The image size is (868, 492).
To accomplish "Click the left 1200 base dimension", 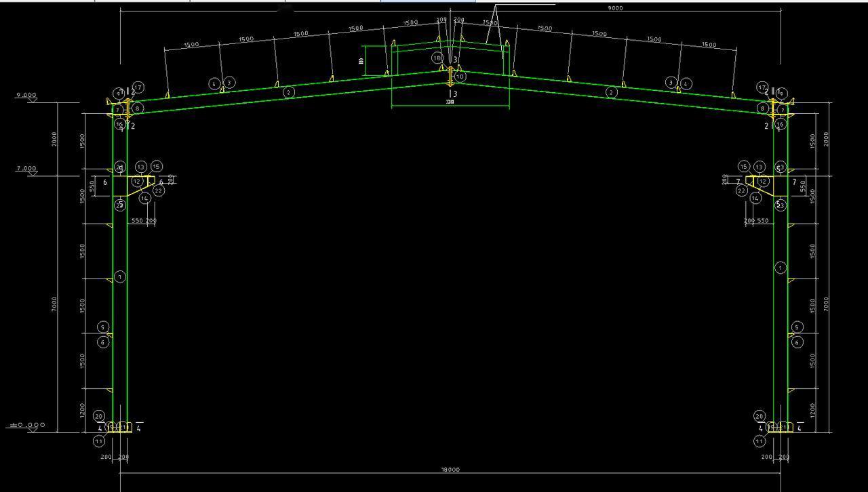I will (83, 411).
